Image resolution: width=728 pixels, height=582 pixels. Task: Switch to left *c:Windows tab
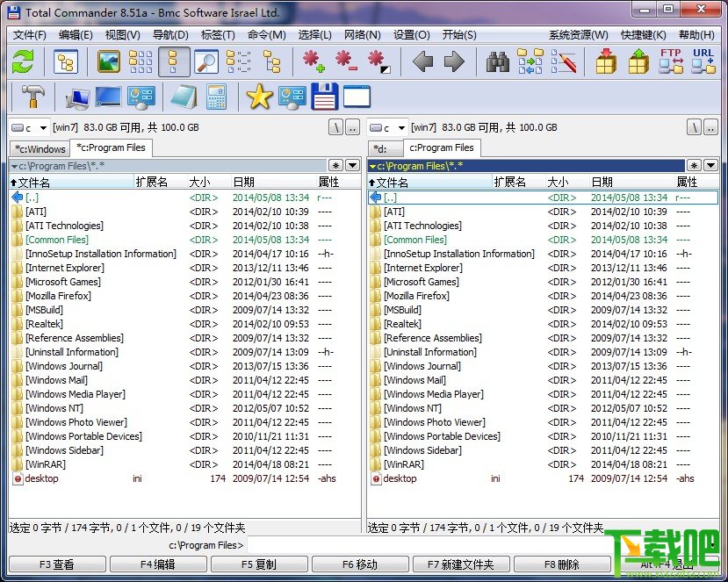tap(40, 149)
